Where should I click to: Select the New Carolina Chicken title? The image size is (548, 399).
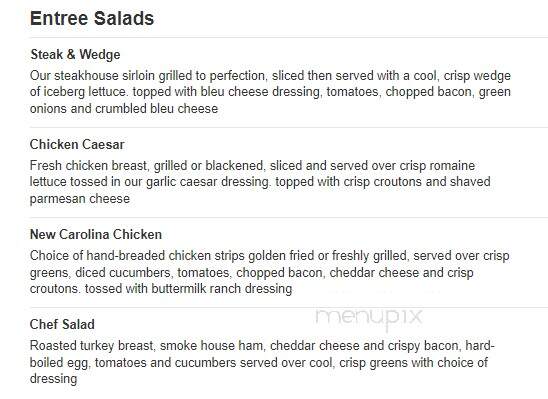pyautogui.click(x=96, y=234)
